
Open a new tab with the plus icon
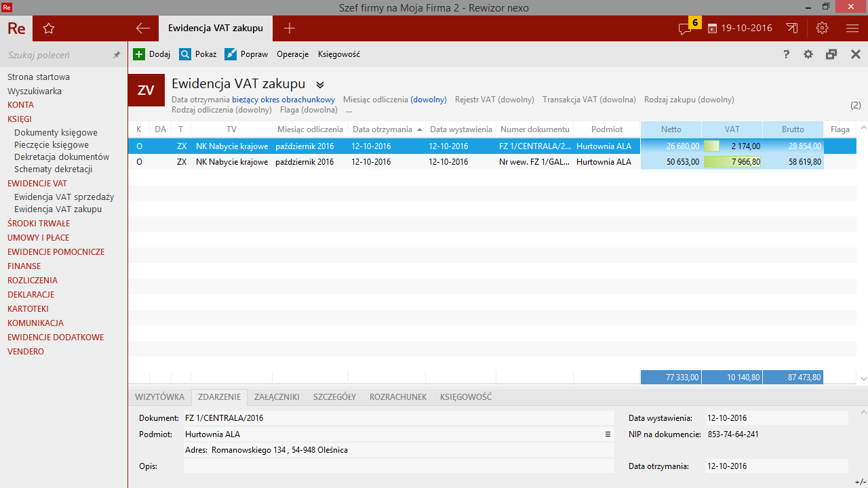[290, 28]
